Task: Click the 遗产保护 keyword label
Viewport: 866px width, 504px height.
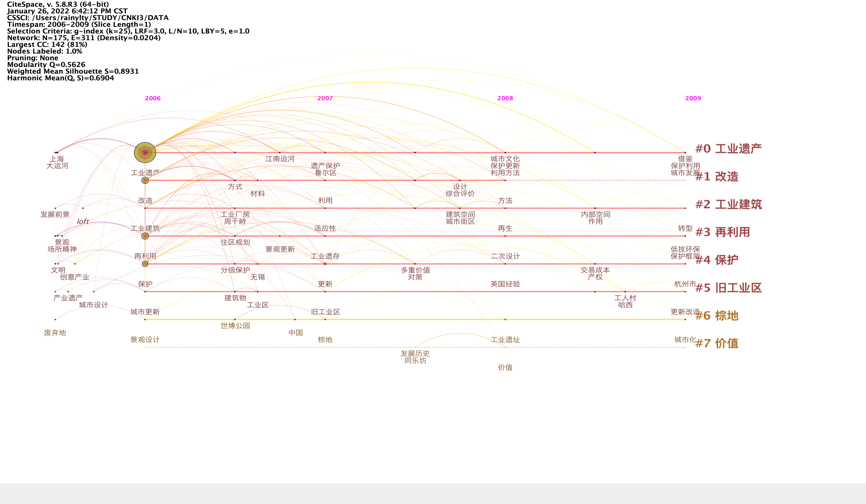Action: 325,166
